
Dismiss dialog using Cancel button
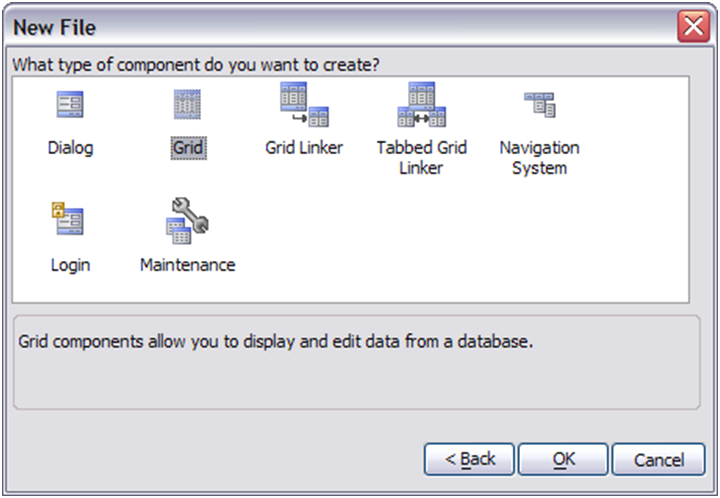(658, 459)
